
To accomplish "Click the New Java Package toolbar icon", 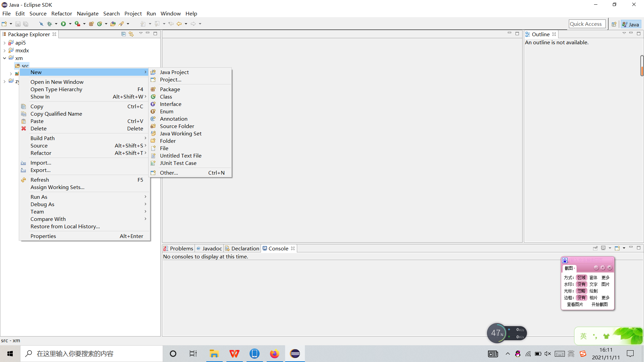I will click(x=91, y=24).
